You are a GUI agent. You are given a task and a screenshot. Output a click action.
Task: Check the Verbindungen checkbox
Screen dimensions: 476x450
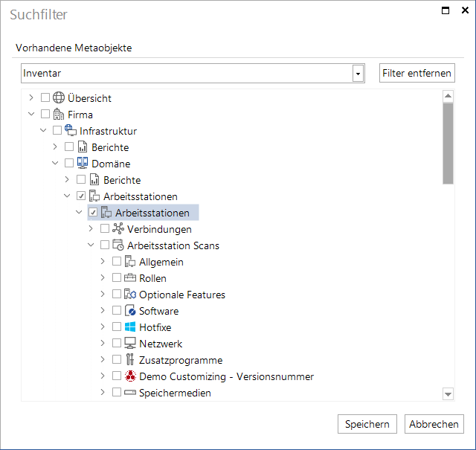point(105,228)
